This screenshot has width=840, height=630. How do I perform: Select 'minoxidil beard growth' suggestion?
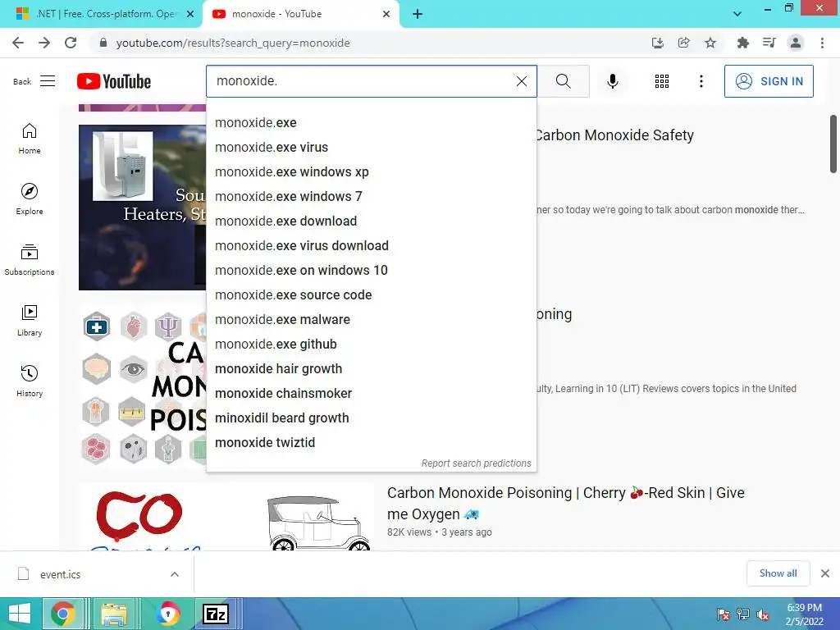click(x=372, y=418)
